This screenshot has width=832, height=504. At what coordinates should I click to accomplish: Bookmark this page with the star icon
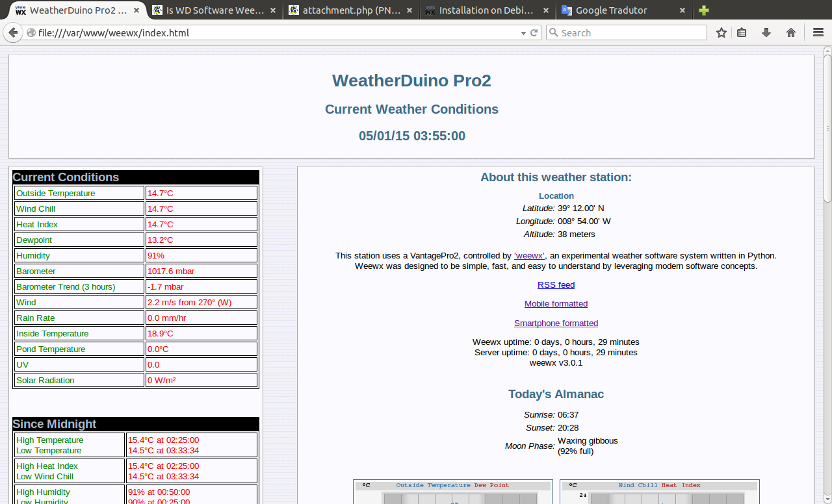point(721,32)
